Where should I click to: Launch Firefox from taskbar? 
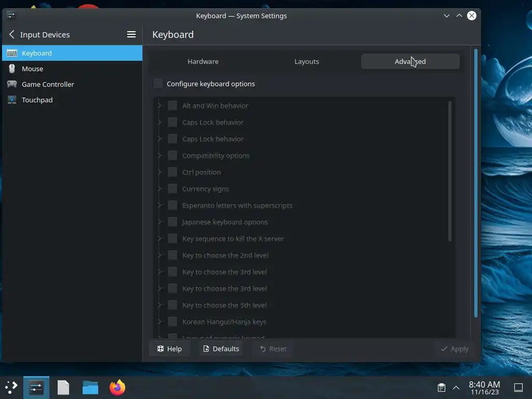pos(117,388)
